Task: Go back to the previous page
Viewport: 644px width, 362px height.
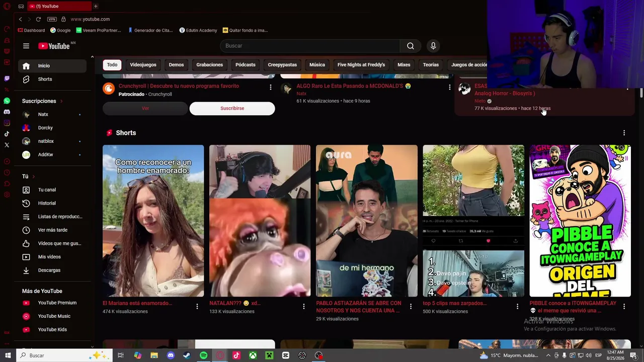Action: (20, 19)
